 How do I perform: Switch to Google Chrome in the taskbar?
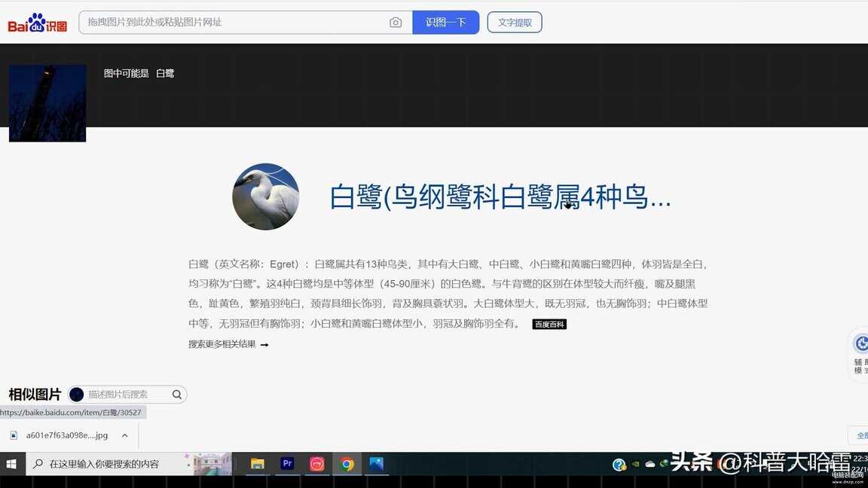[347, 464]
